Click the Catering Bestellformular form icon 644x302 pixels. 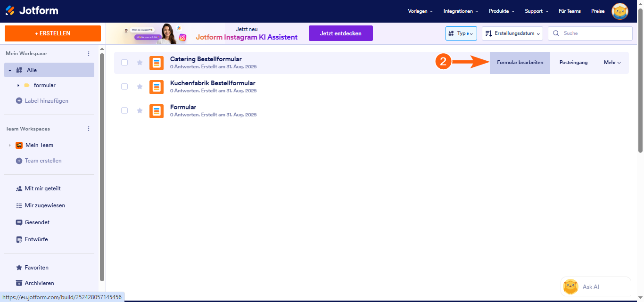point(157,63)
